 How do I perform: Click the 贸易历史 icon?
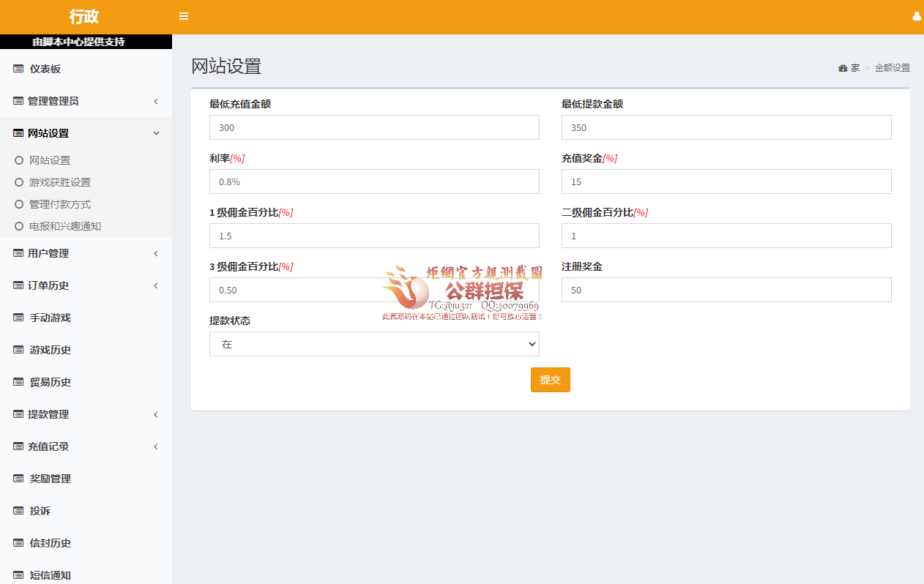[18, 381]
